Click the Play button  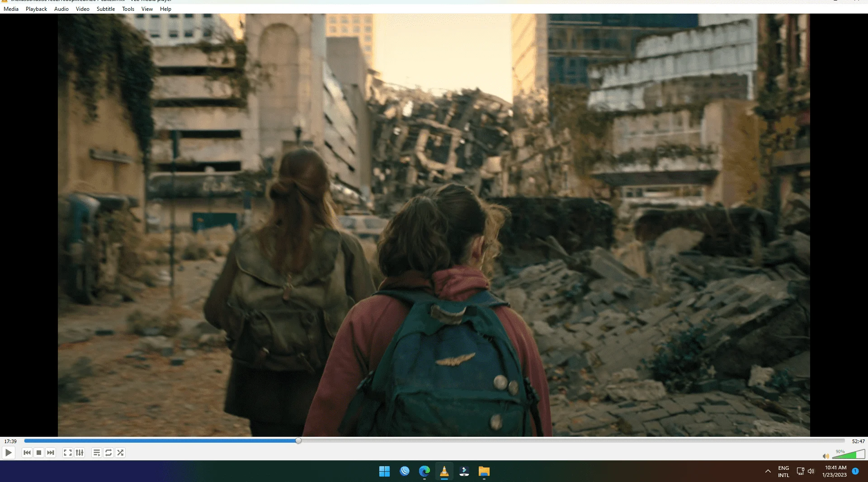click(x=8, y=453)
